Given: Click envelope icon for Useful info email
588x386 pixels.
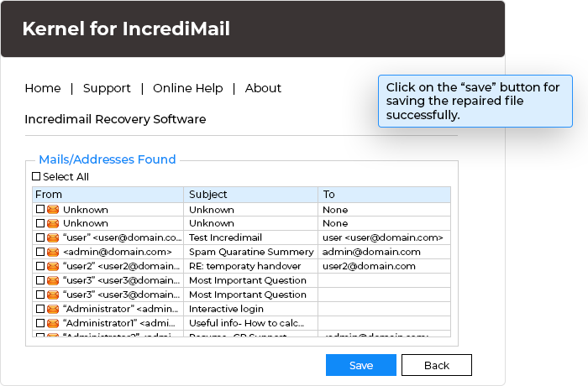Looking at the screenshot, I should pos(53,323).
